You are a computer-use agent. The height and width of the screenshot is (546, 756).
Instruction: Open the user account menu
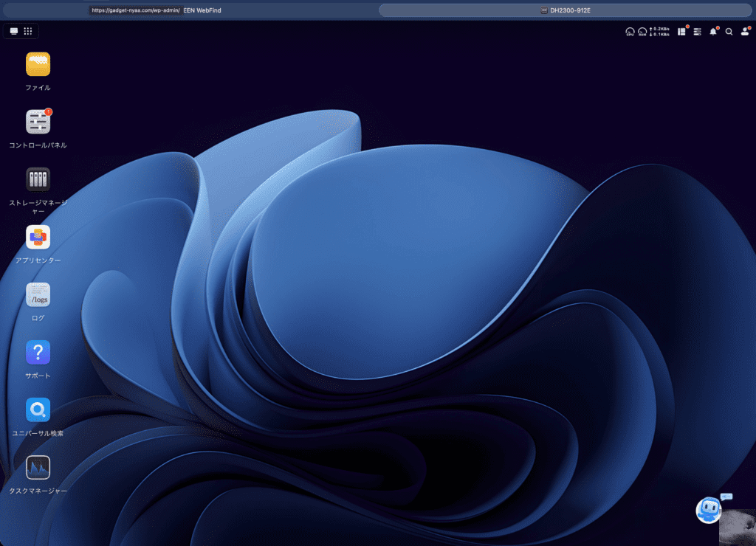[x=744, y=32]
